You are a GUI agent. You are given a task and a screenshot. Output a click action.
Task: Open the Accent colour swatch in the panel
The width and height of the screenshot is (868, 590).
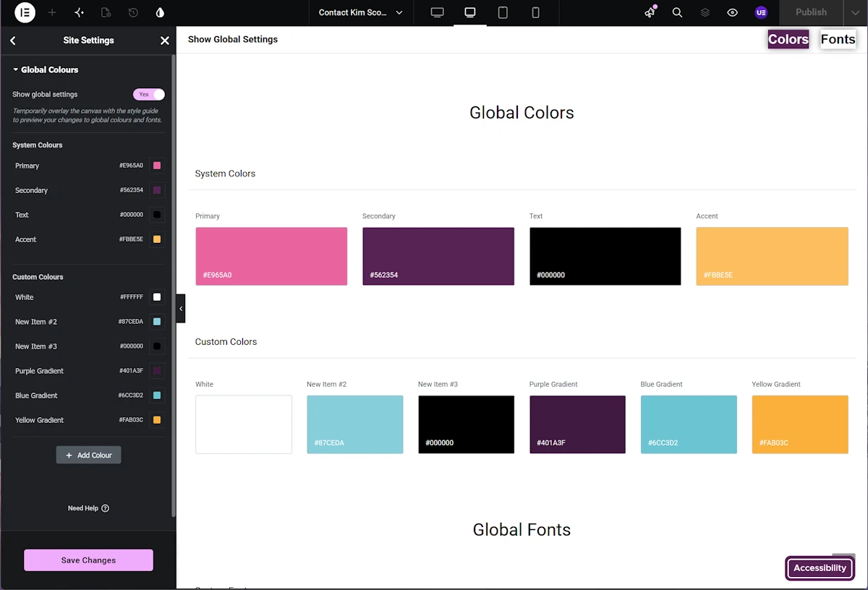(157, 239)
